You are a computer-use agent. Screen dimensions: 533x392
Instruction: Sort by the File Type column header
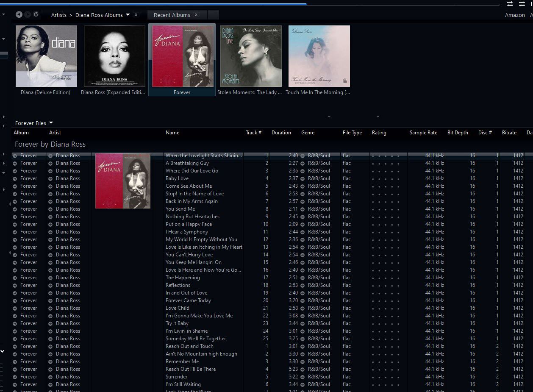(x=352, y=133)
